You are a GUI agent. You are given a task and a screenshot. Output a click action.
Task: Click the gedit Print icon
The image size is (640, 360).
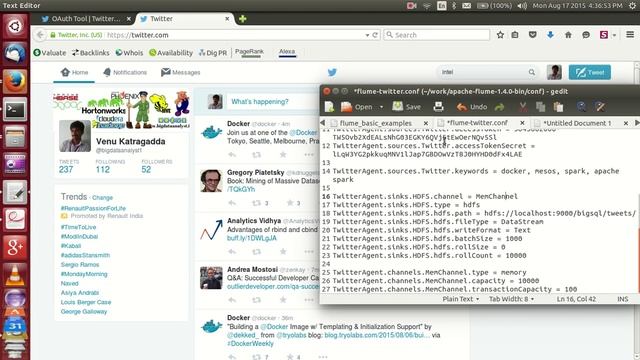tap(438, 107)
